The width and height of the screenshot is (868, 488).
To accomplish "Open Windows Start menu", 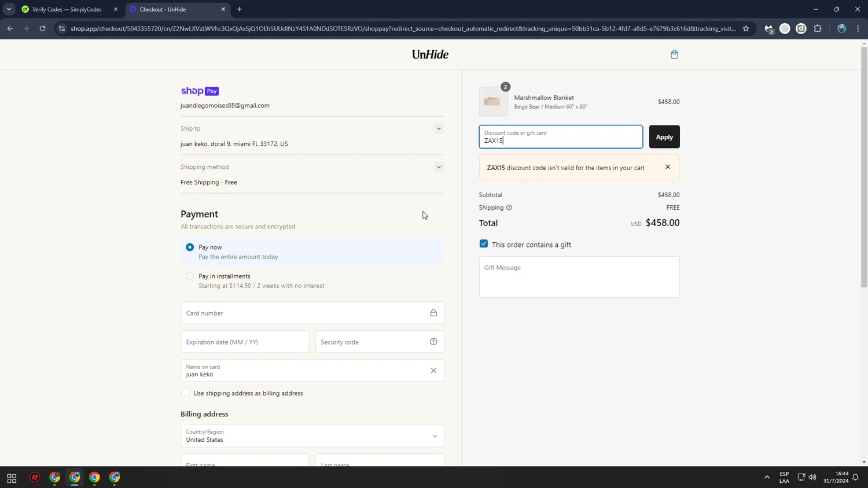I will coord(12,478).
